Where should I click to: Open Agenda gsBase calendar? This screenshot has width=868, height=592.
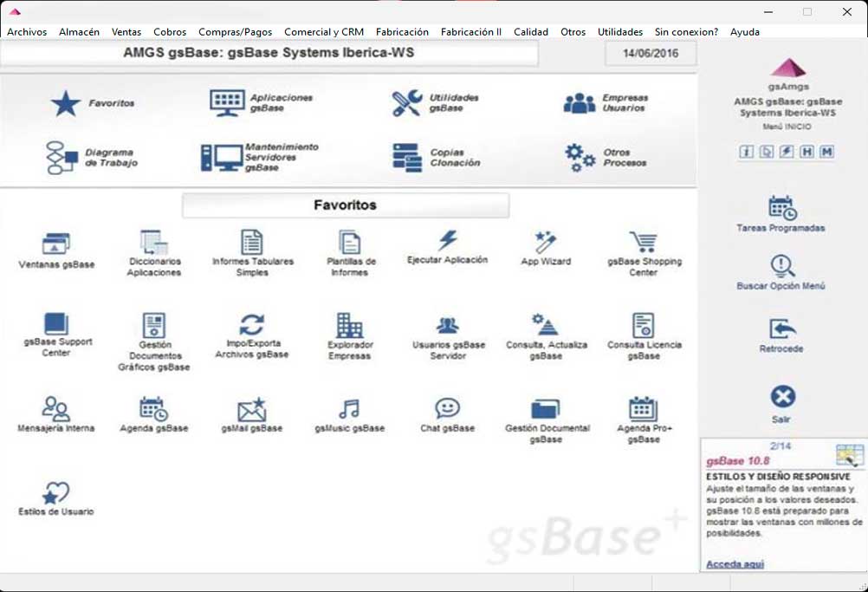(x=154, y=409)
